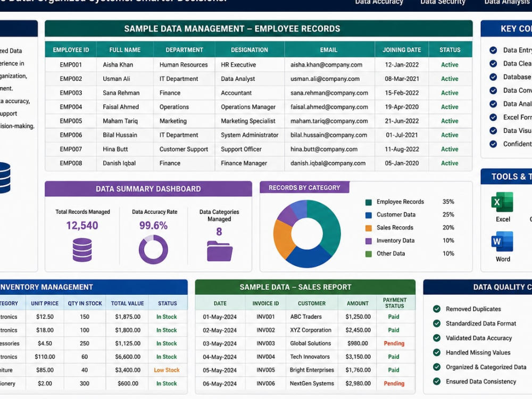The height and width of the screenshot is (399, 532).
Task: Click the Customer Support department cell
Action: (184, 149)
